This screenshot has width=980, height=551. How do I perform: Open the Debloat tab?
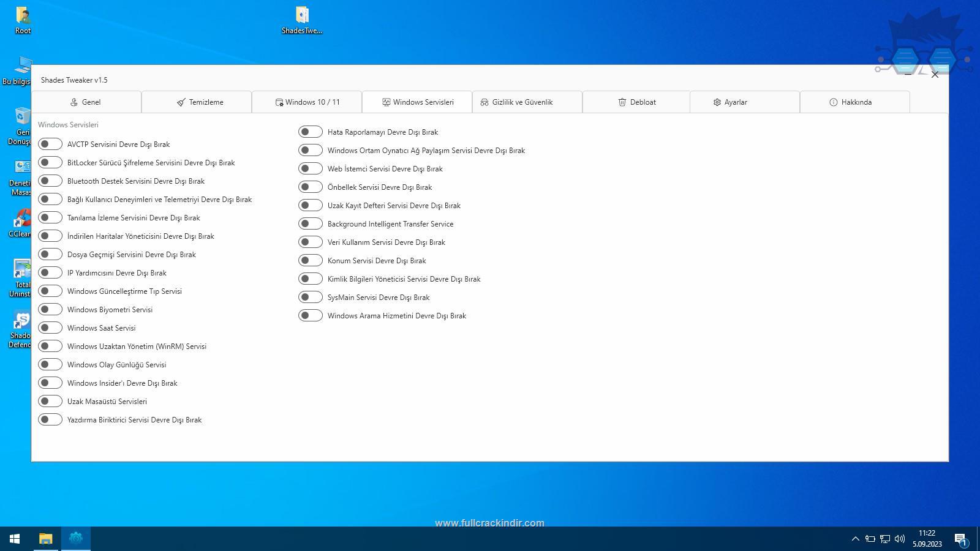tap(636, 102)
